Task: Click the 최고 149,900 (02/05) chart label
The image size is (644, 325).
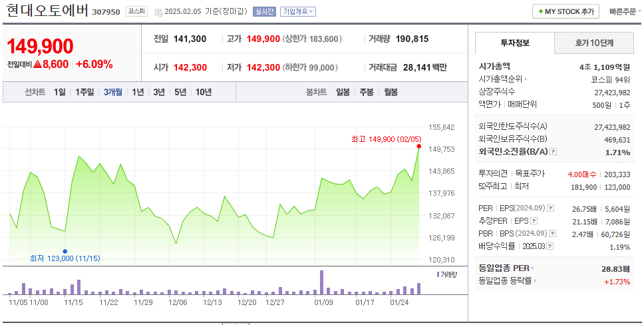Action: [x=386, y=139]
